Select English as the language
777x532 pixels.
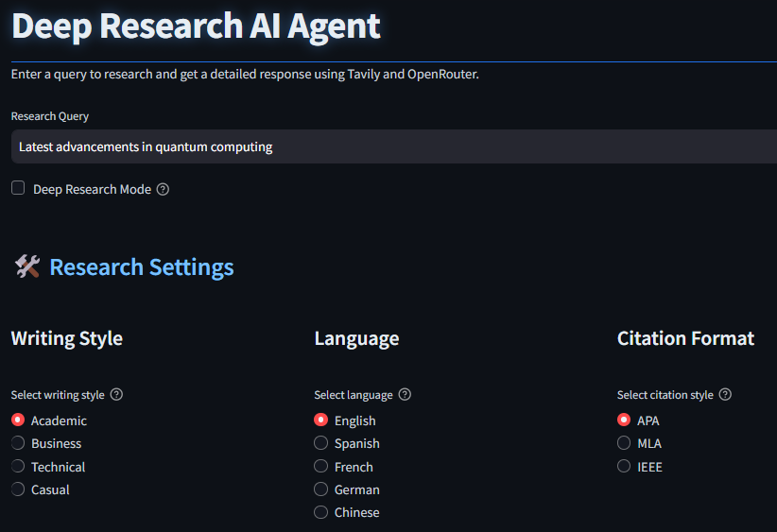321,420
